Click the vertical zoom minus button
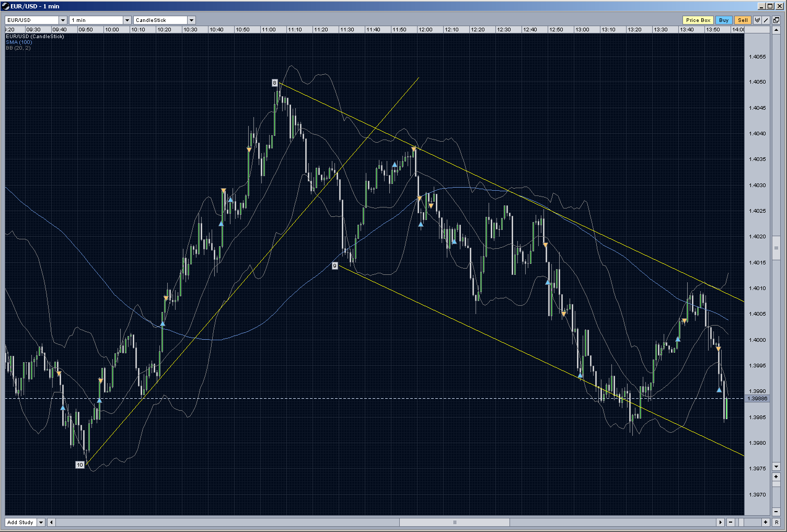787x532 pixels. point(776,512)
